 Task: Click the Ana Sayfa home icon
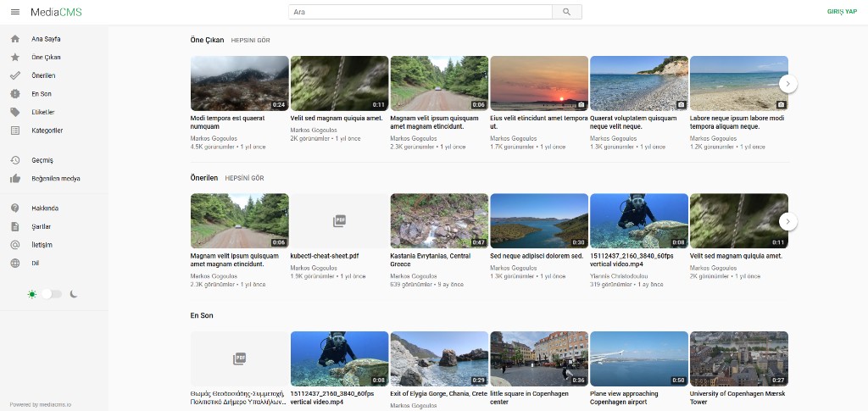(14, 39)
